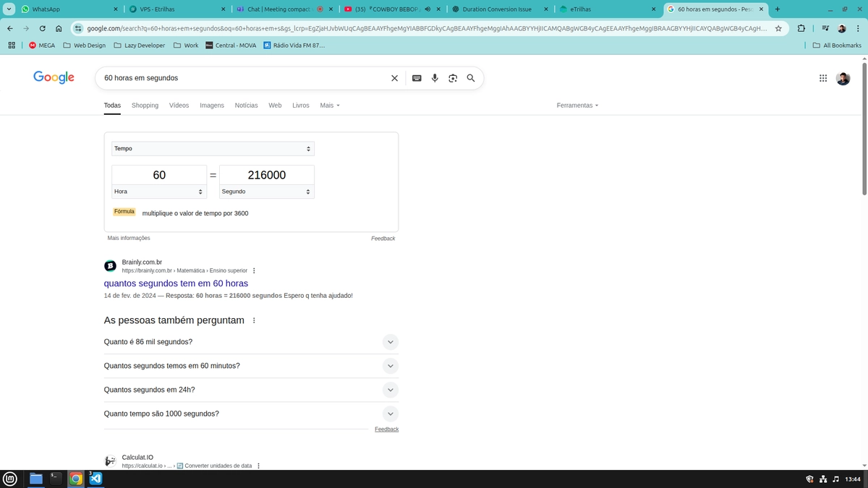Expand 'Quantos segundos em 24h?' question

point(251,390)
